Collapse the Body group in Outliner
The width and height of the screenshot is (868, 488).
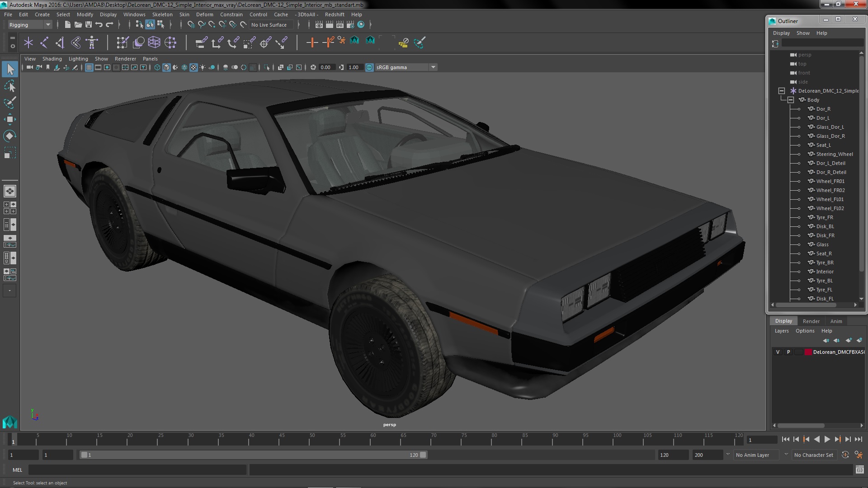pyautogui.click(x=790, y=100)
